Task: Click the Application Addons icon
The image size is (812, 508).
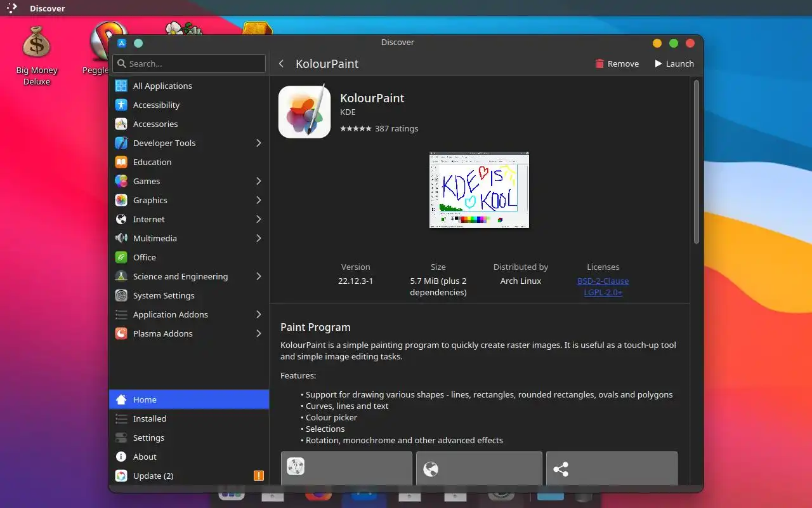Action: pos(121,314)
